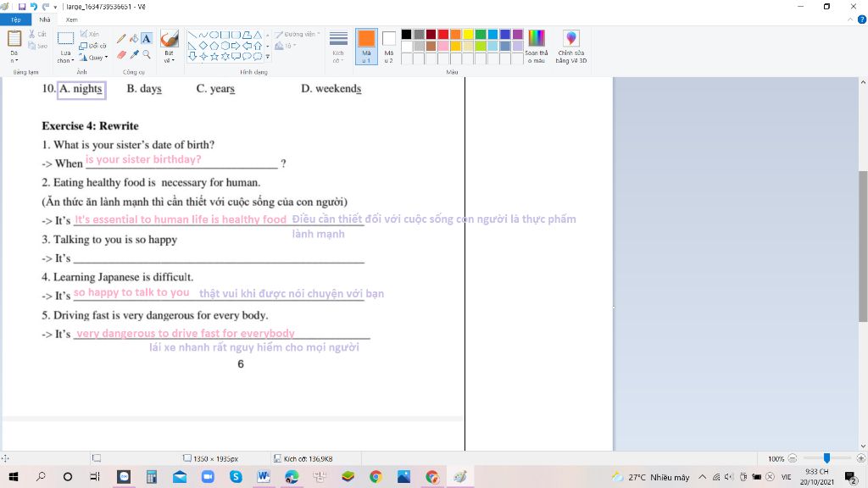The height and width of the screenshot is (488, 868).
Task: Choose the diamond shape
Action: click(203, 46)
